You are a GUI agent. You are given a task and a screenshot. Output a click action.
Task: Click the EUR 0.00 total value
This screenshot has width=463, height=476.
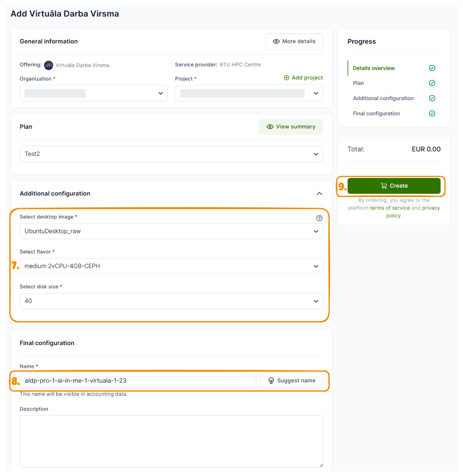pos(426,149)
